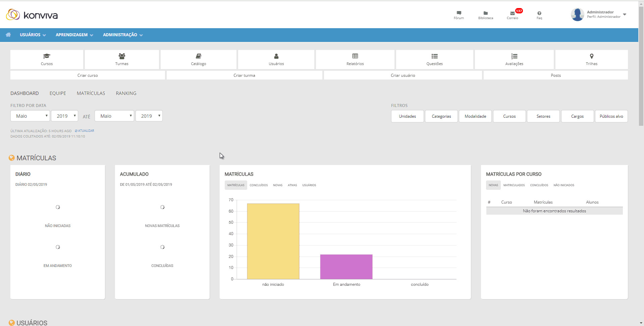The image size is (644, 326).
Task: Click the Konviva logo
Action: click(32, 15)
